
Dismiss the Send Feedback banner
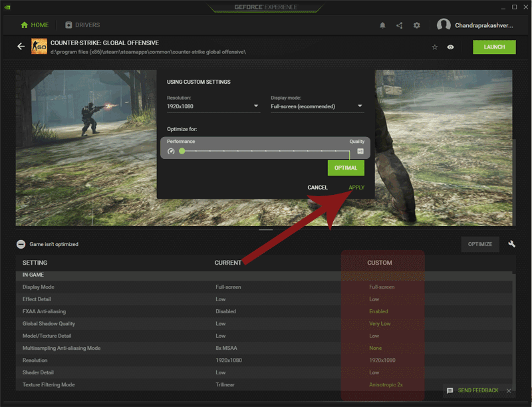pyautogui.click(x=509, y=391)
